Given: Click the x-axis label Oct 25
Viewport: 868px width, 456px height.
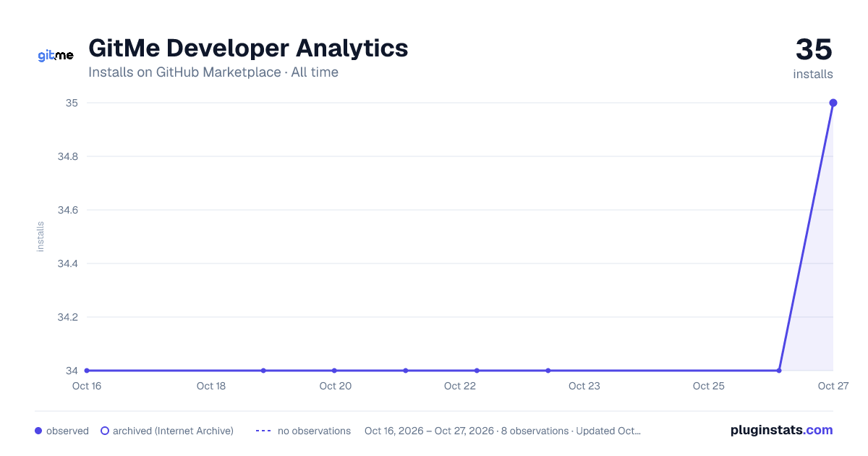Looking at the screenshot, I should (709, 386).
